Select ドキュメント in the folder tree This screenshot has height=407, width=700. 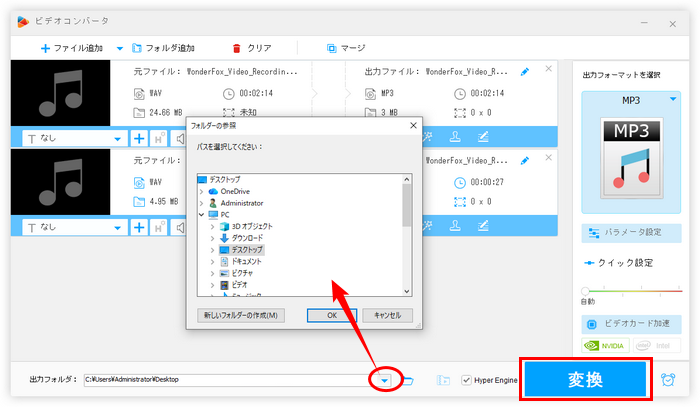click(246, 262)
